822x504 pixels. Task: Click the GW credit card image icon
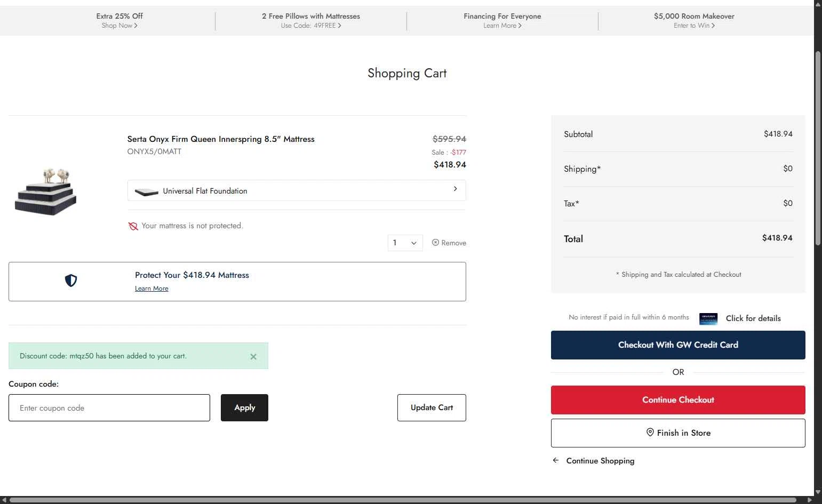click(708, 318)
